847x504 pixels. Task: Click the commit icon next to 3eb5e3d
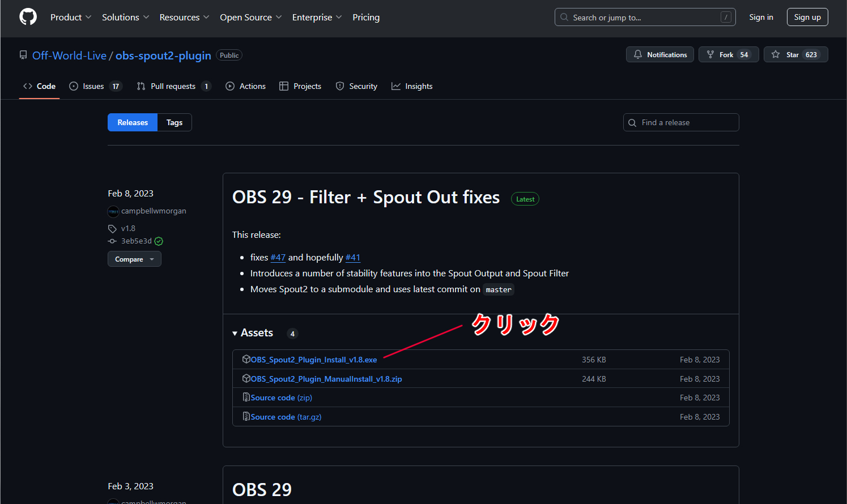click(112, 241)
